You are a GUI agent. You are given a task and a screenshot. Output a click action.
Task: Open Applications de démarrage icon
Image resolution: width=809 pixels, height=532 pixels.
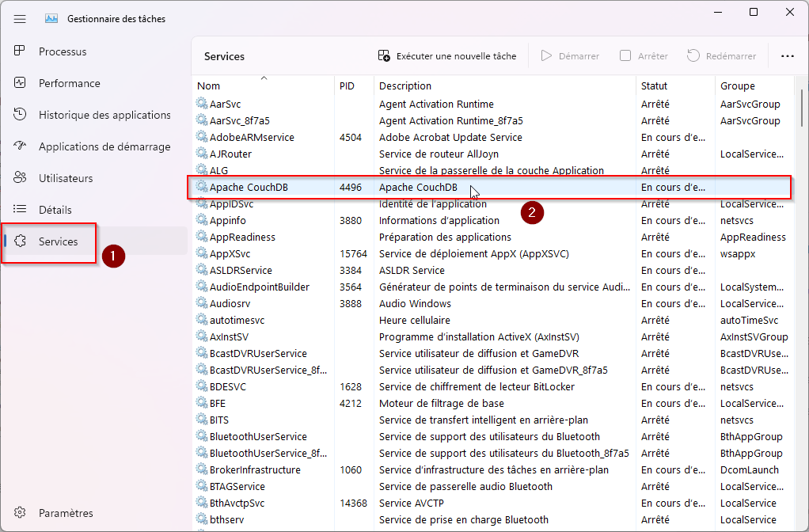click(20, 146)
